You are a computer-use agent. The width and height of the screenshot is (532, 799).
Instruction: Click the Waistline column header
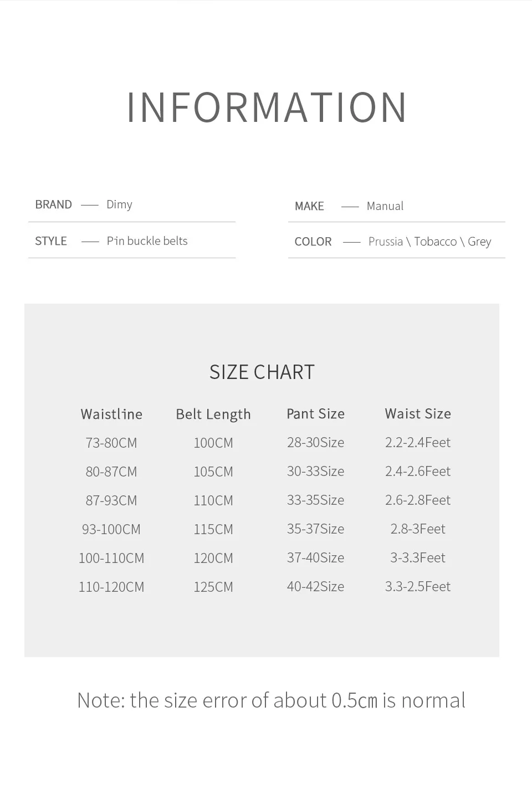pos(111,414)
